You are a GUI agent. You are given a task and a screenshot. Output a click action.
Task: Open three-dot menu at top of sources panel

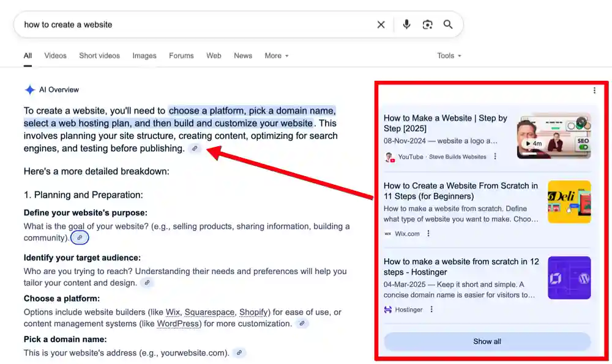tap(594, 91)
